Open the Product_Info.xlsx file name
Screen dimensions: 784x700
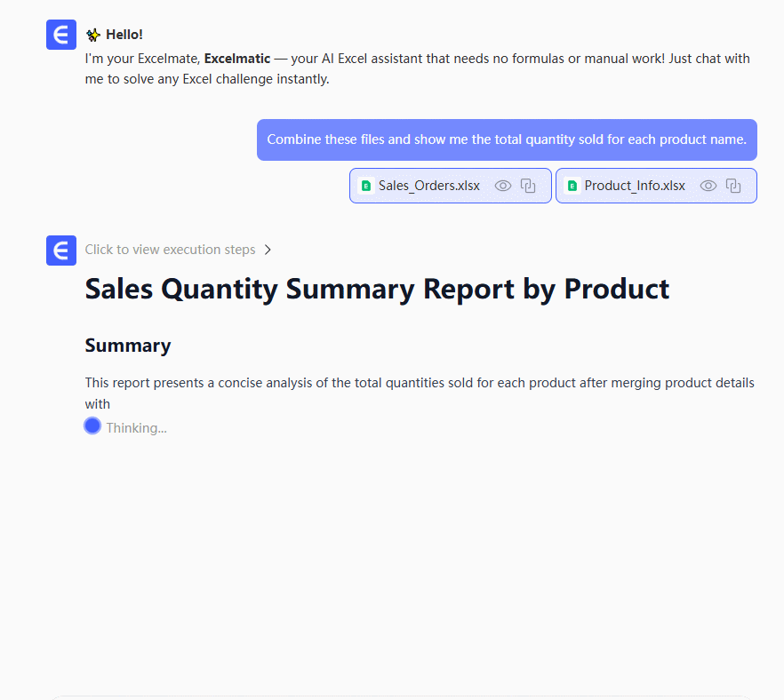click(x=635, y=186)
